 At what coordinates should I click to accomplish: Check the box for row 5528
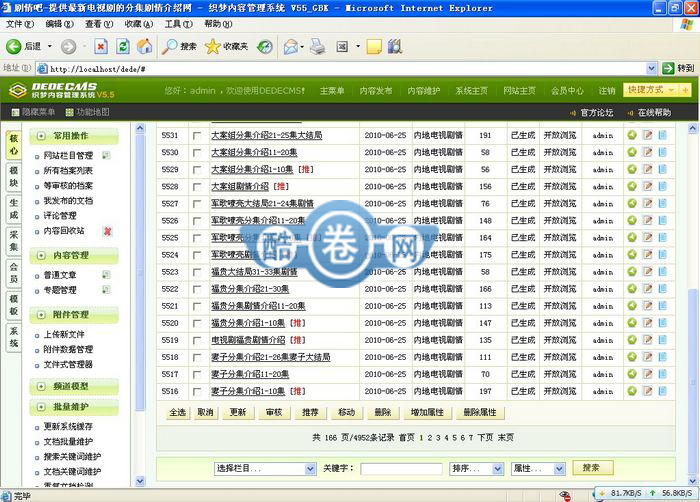click(197, 187)
